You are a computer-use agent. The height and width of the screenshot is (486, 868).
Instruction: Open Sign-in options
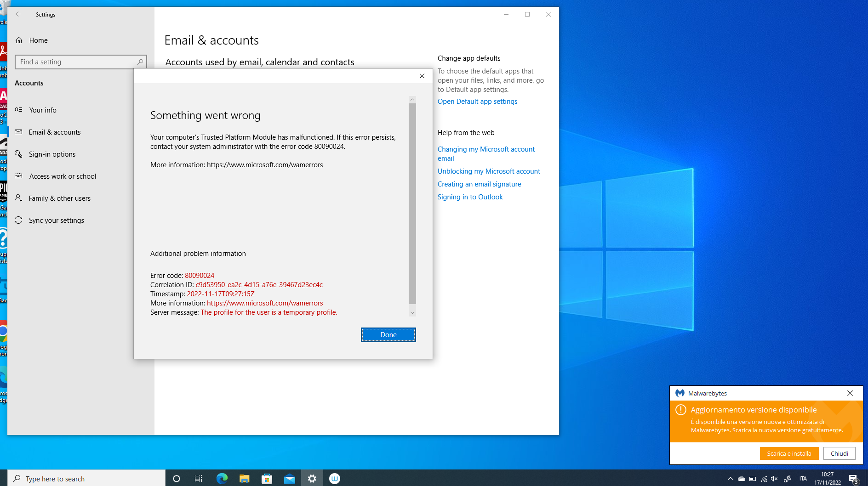(x=52, y=154)
